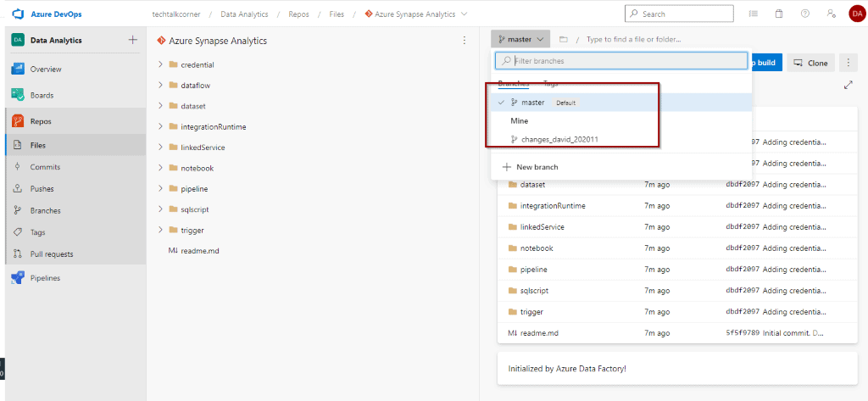
Task: Click the Azure DevOps logo icon
Action: pyautogui.click(x=18, y=14)
